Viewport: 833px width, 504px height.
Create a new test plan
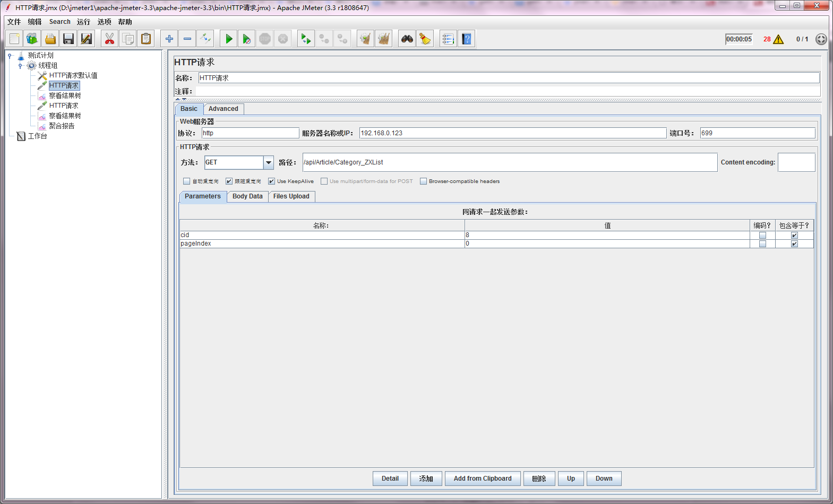14,39
